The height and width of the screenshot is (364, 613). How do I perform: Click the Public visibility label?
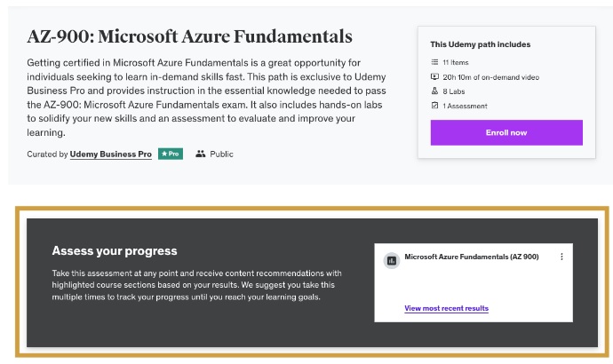click(222, 154)
